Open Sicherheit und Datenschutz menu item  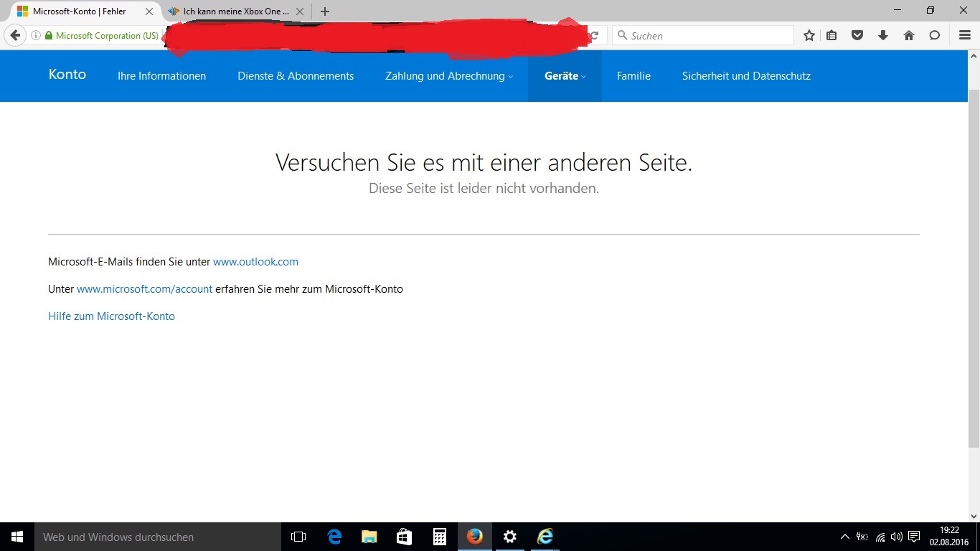[x=746, y=76]
